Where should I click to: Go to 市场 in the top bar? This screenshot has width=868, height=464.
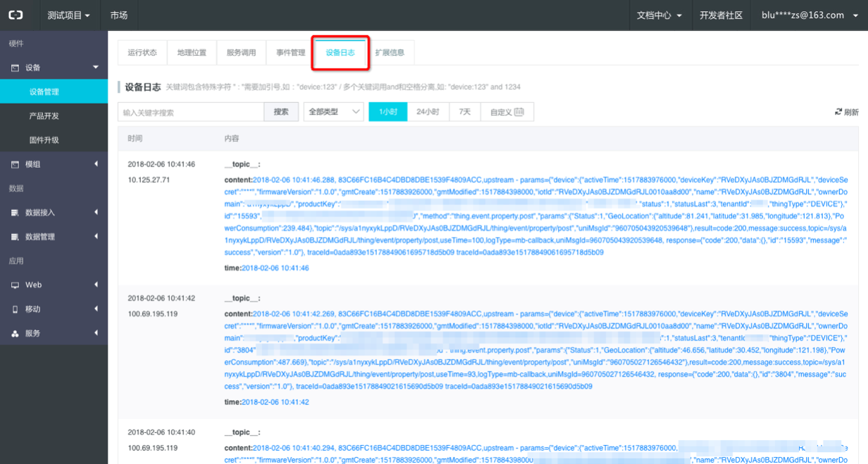119,15
